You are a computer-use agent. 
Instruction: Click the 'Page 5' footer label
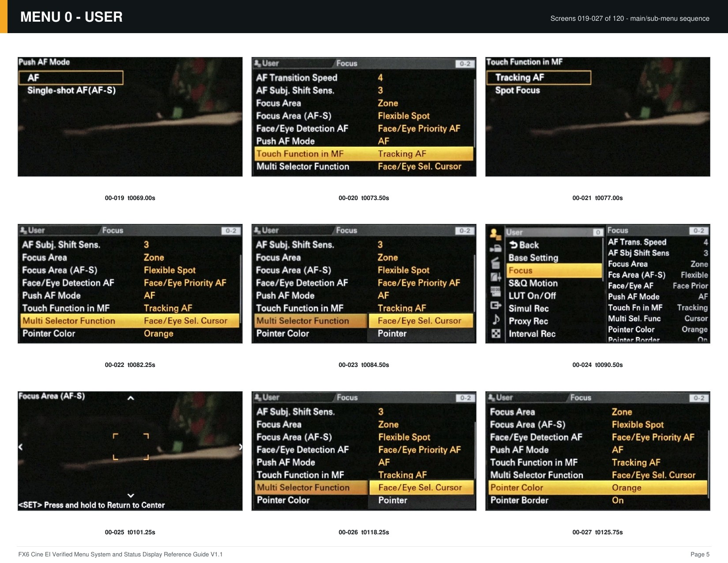pos(700,555)
